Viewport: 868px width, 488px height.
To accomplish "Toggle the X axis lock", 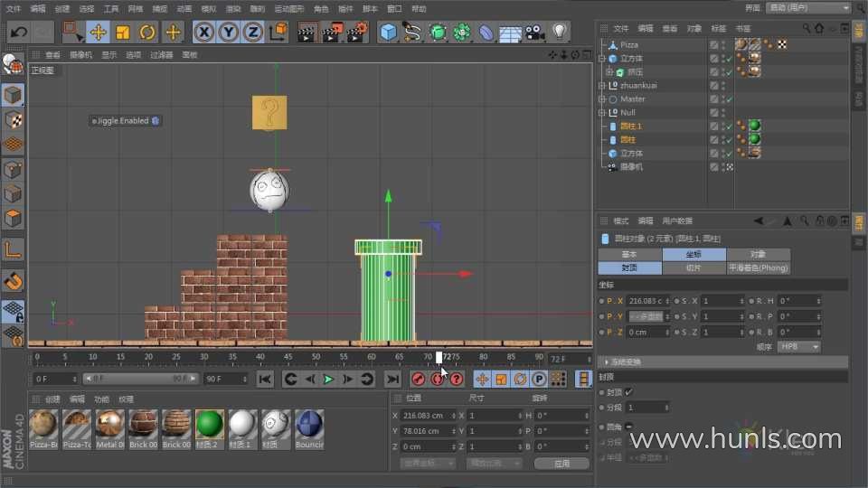I will (204, 33).
